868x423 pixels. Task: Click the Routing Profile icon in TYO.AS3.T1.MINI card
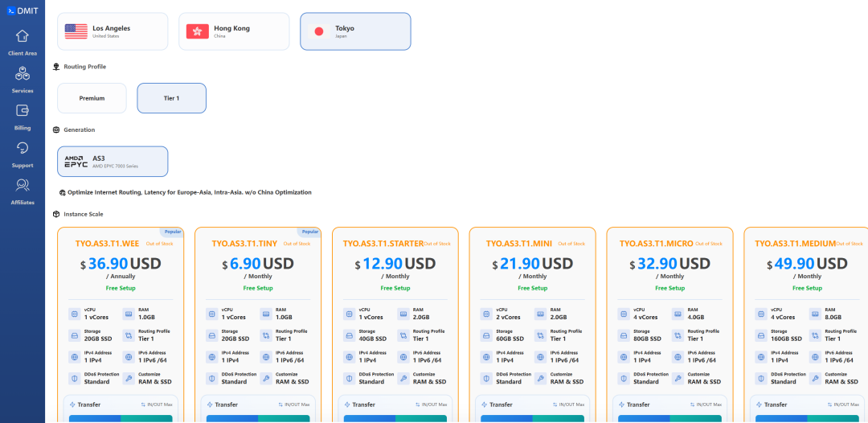[540, 335]
